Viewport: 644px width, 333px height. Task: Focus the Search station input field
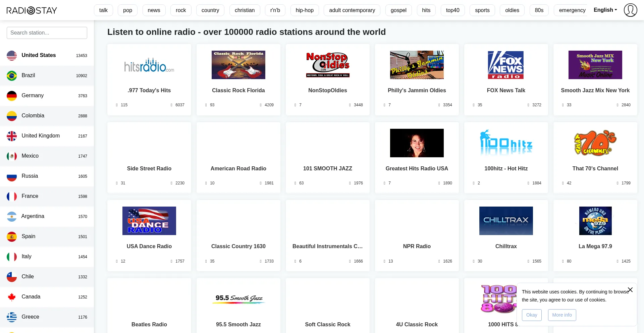pos(47,33)
